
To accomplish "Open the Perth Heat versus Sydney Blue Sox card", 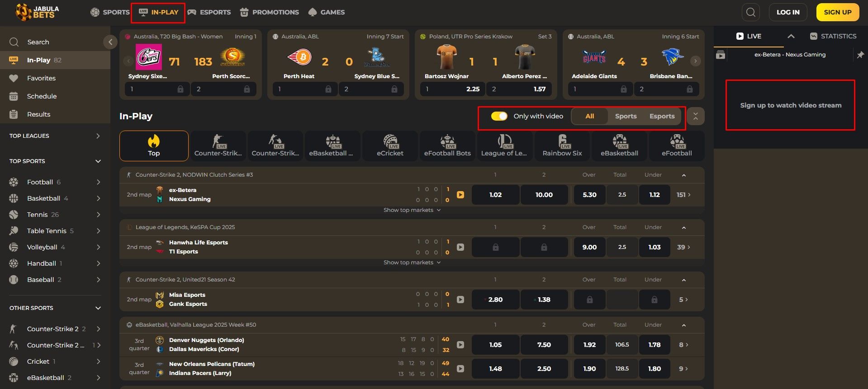I will coord(338,64).
